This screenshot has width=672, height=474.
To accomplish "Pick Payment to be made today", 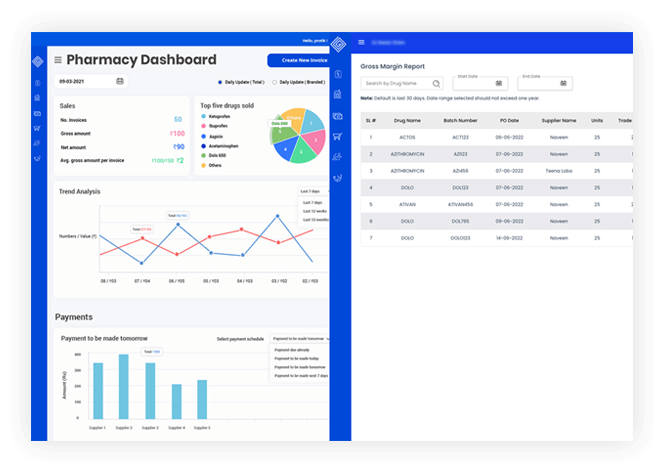I will tap(296, 359).
